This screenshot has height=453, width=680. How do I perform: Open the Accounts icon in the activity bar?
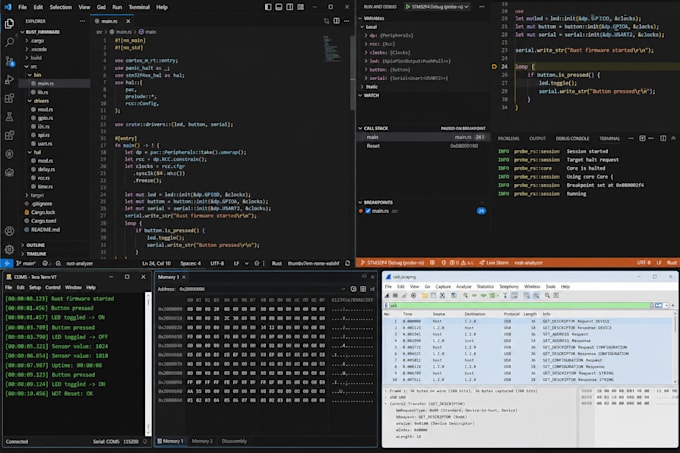(9, 231)
